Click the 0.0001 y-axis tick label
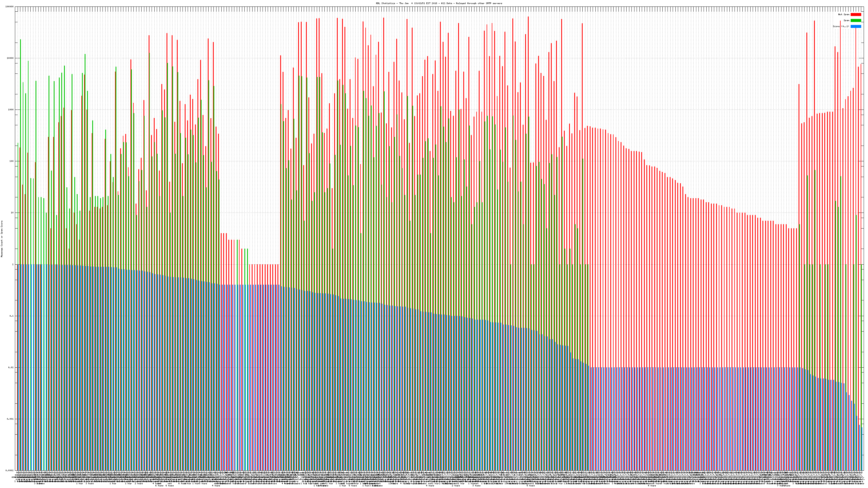This screenshot has height=488, width=868. tap(10, 470)
